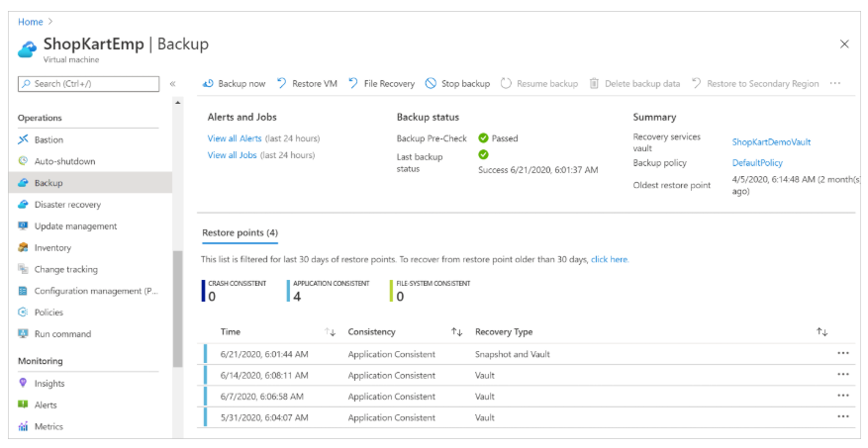
Task: Click the Stop backup icon
Action: [431, 83]
